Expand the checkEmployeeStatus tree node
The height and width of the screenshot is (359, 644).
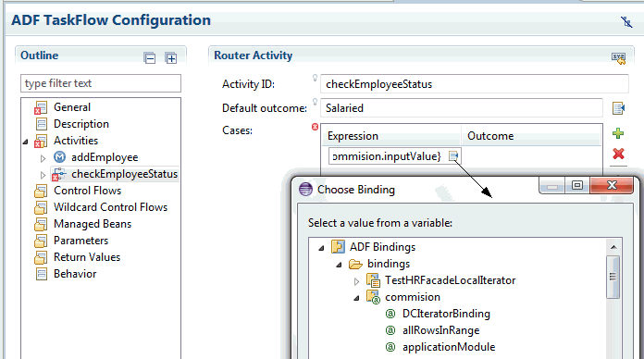click(x=43, y=175)
